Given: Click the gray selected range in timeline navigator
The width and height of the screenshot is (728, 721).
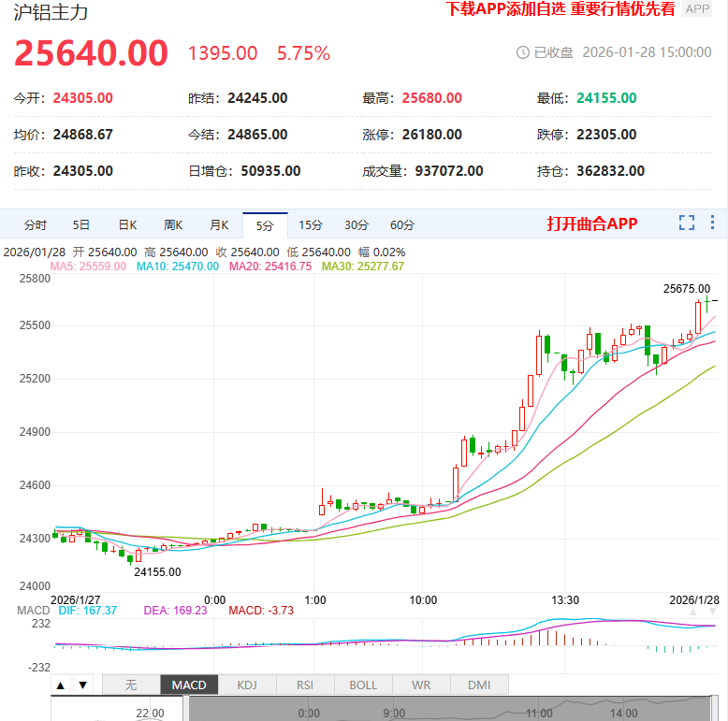Looking at the screenshot, I should coord(448,709).
